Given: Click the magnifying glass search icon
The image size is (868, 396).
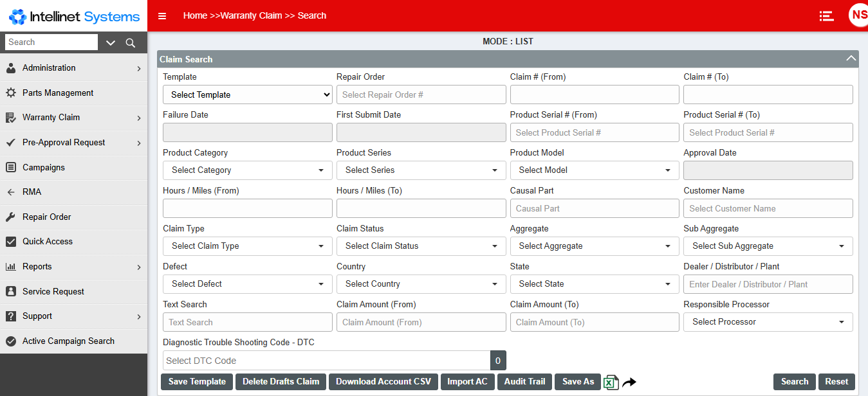Looking at the screenshot, I should click(131, 42).
